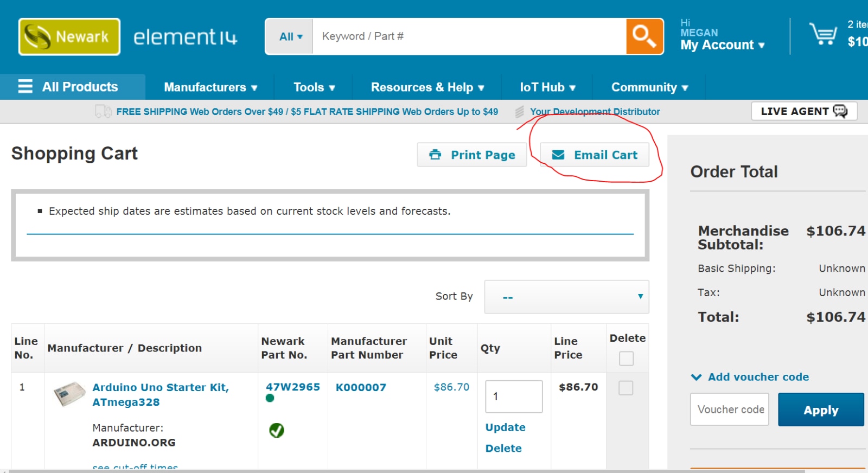Image resolution: width=868 pixels, height=473 pixels.
Task: Click the Delete link under quantity
Action: pyautogui.click(x=503, y=449)
